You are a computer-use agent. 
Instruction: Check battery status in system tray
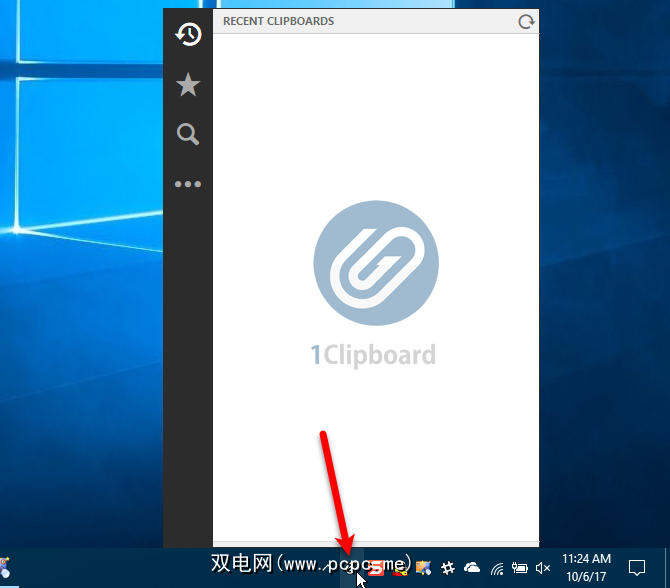(520, 568)
